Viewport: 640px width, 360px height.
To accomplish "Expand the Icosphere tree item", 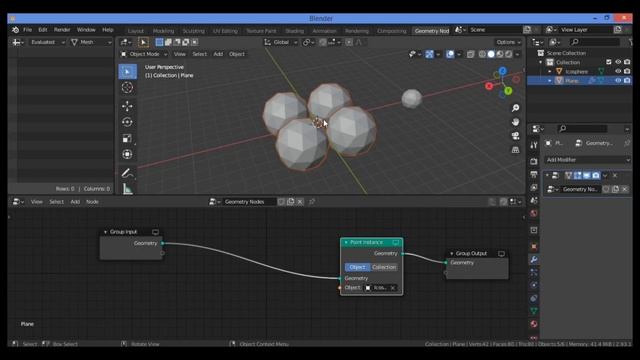I will click(549, 71).
